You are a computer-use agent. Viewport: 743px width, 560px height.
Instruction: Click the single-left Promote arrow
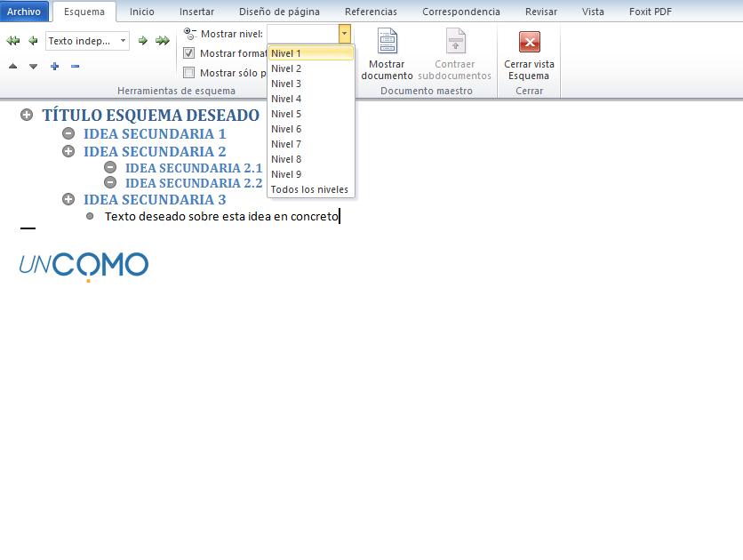coord(33,41)
